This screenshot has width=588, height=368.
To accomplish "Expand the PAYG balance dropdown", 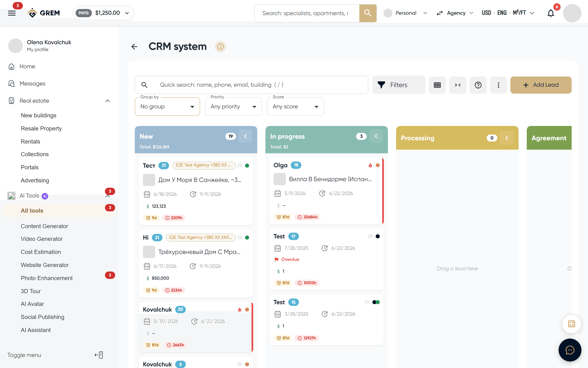I will [x=104, y=13].
